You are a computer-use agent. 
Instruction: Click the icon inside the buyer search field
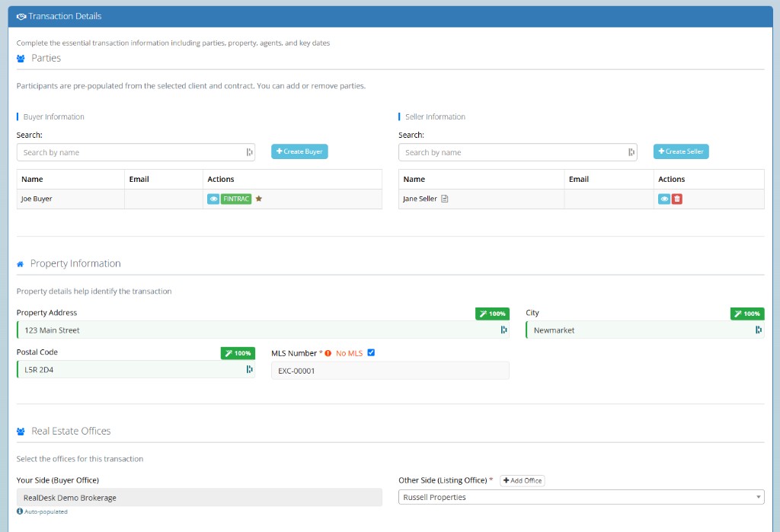pos(249,152)
